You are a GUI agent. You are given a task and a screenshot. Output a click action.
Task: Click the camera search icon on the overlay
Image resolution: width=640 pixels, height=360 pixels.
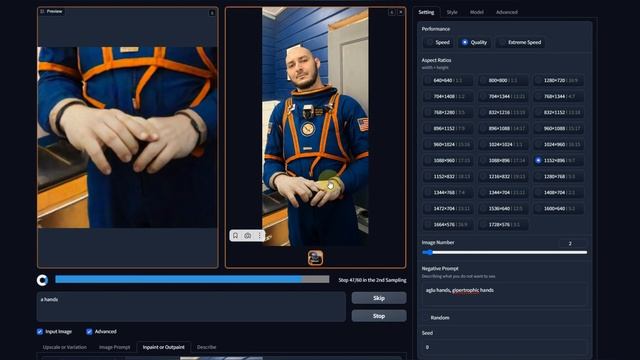pyautogui.click(x=247, y=236)
